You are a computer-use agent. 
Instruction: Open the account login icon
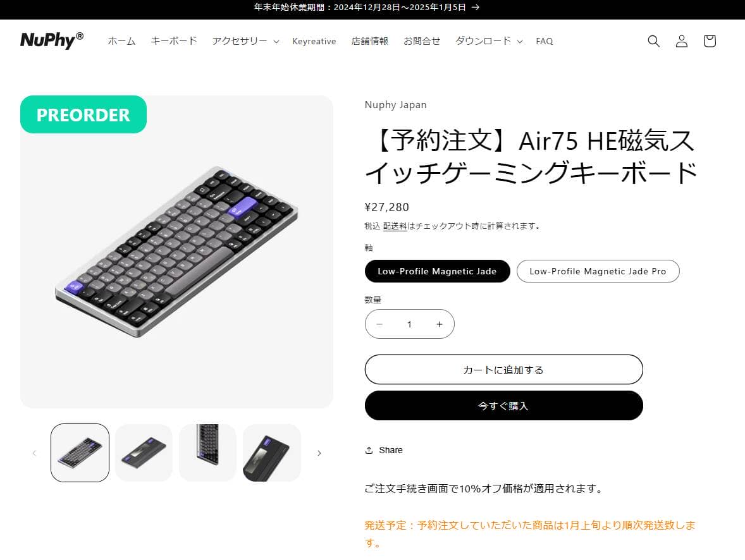681,41
